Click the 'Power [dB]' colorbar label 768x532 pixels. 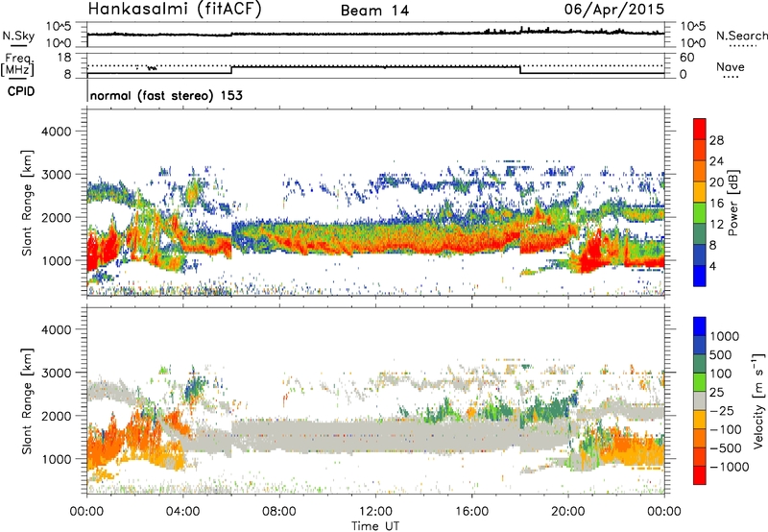coord(732,203)
